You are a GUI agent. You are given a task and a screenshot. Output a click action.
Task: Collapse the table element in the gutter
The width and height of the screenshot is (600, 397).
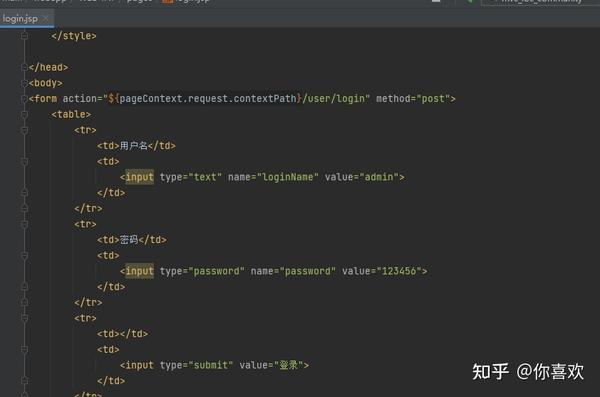click(24, 114)
